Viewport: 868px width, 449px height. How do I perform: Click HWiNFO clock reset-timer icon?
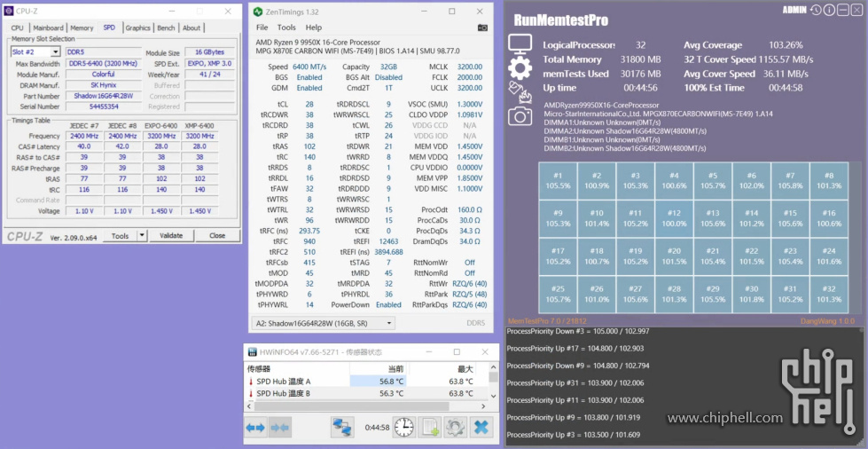click(404, 428)
